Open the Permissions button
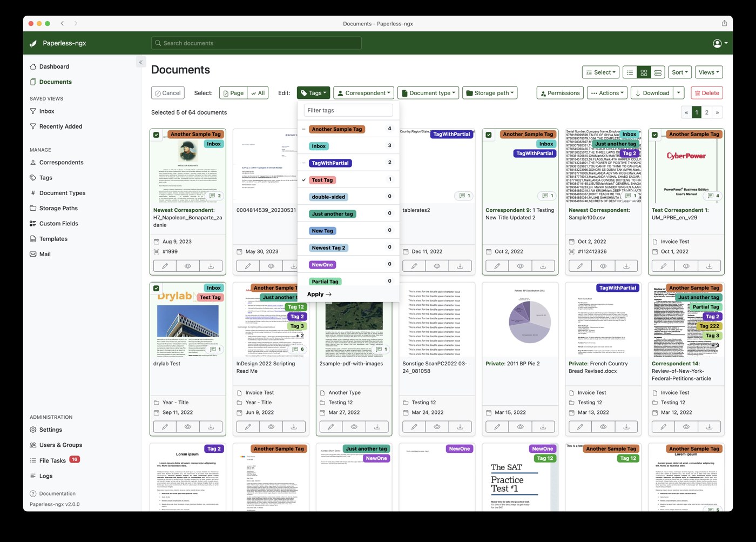The width and height of the screenshot is (756, 542). pos(560,93)
